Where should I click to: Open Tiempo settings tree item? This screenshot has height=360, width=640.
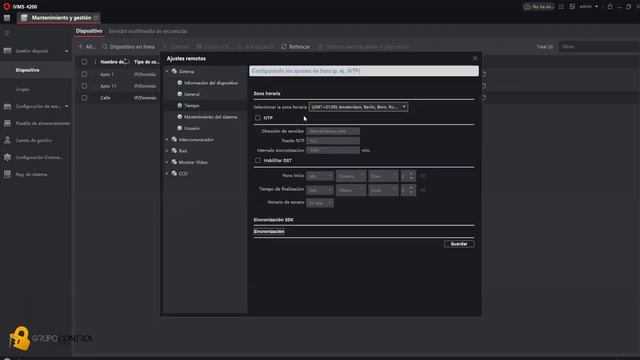[x=191, y=106]
